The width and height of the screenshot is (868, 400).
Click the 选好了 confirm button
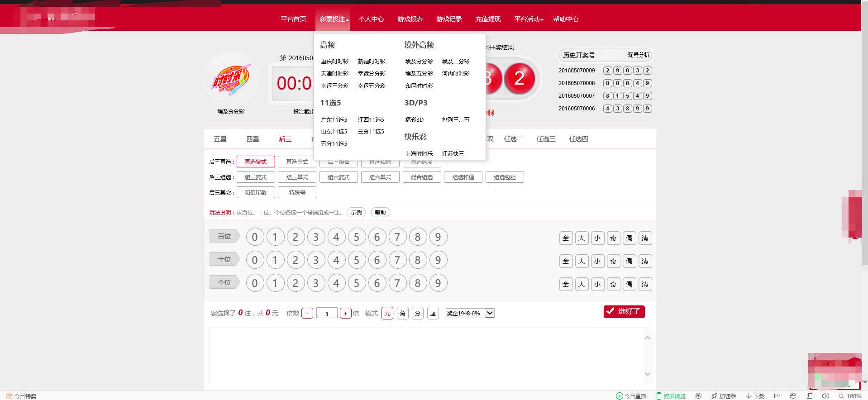click(624, 311)
